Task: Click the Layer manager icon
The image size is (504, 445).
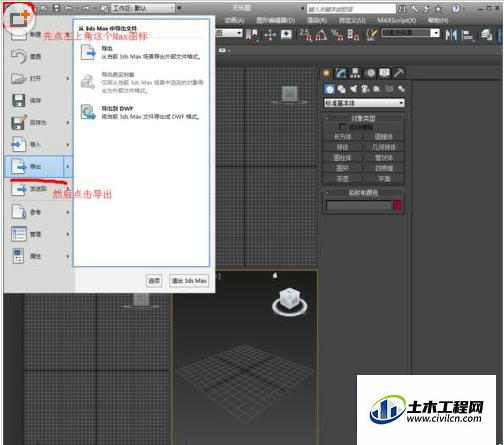Action: click(486, 35)
